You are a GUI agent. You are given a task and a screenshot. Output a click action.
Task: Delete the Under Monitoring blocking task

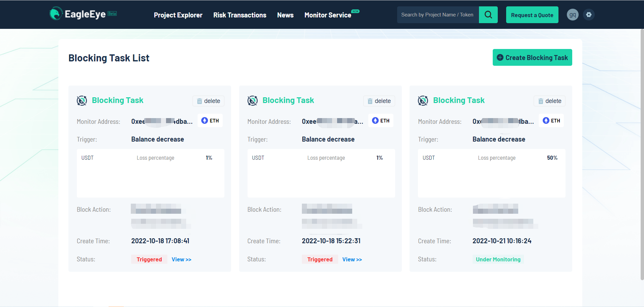click(549, 101)
